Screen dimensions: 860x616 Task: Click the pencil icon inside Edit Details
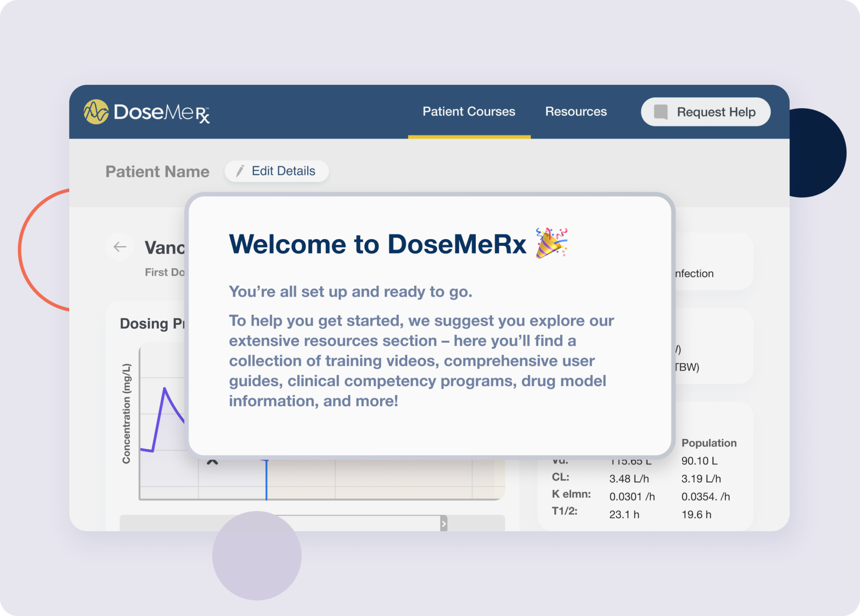[x=240, y=171]
